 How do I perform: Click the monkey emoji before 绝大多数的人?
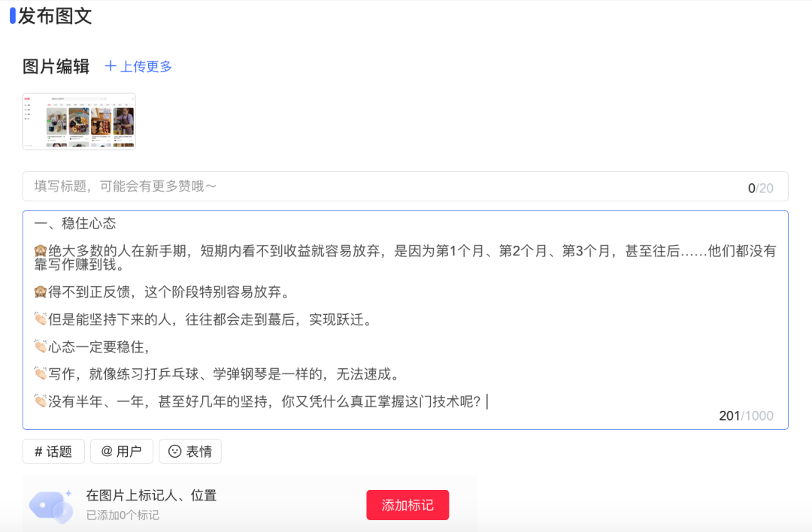41,252
